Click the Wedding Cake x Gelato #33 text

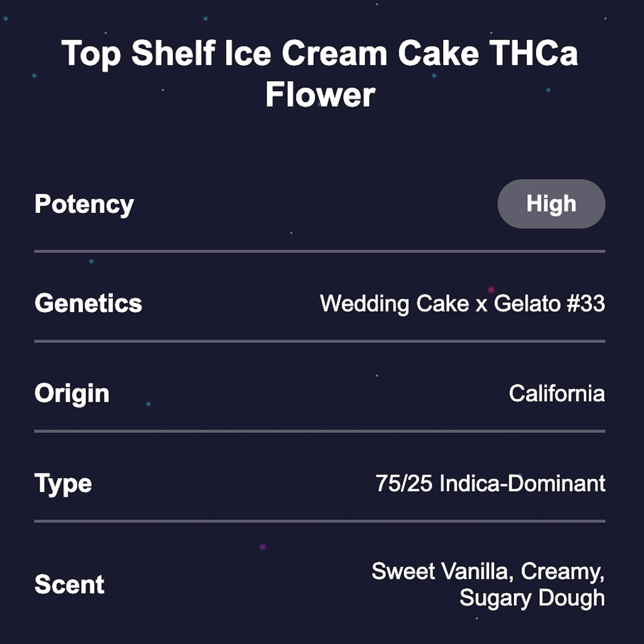click(462, 303)
